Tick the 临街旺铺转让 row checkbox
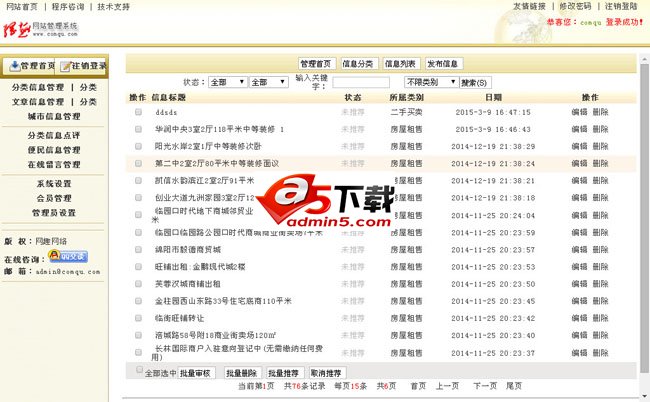The width and height of the screenshot is (650, 402). pyautogui.click(x=138, y=318)
